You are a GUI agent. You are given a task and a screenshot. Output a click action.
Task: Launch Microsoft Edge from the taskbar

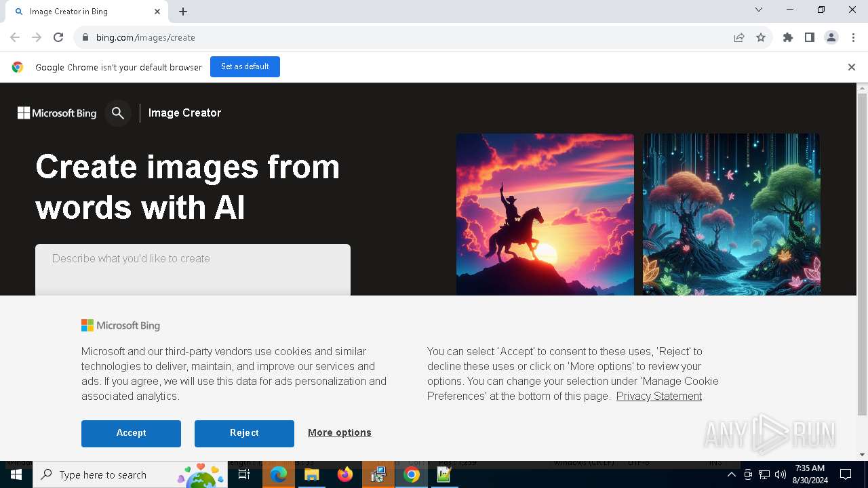point(279,474)
